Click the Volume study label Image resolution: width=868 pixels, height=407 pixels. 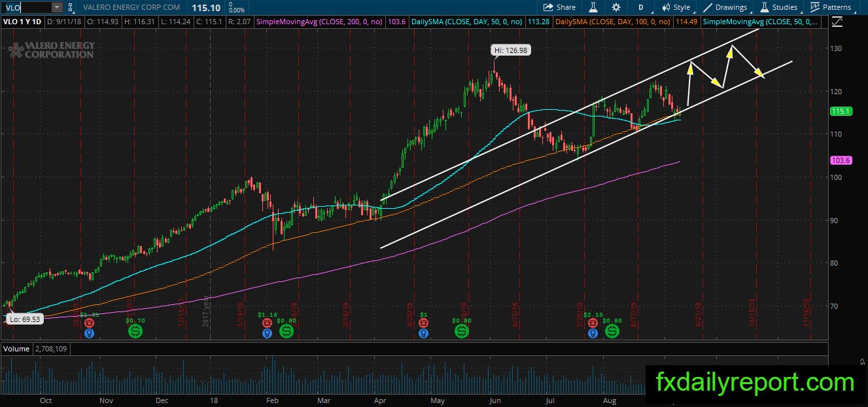(x=15, y=349)
